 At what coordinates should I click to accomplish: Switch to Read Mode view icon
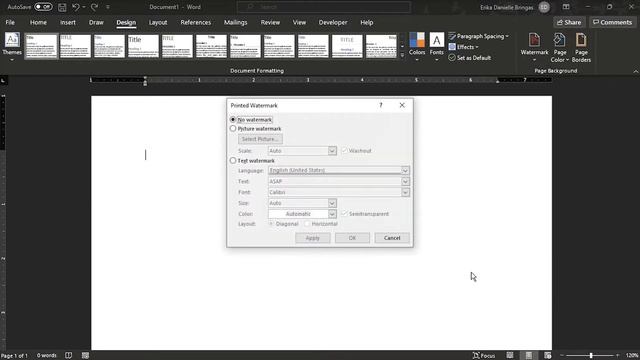click(510, 356)
